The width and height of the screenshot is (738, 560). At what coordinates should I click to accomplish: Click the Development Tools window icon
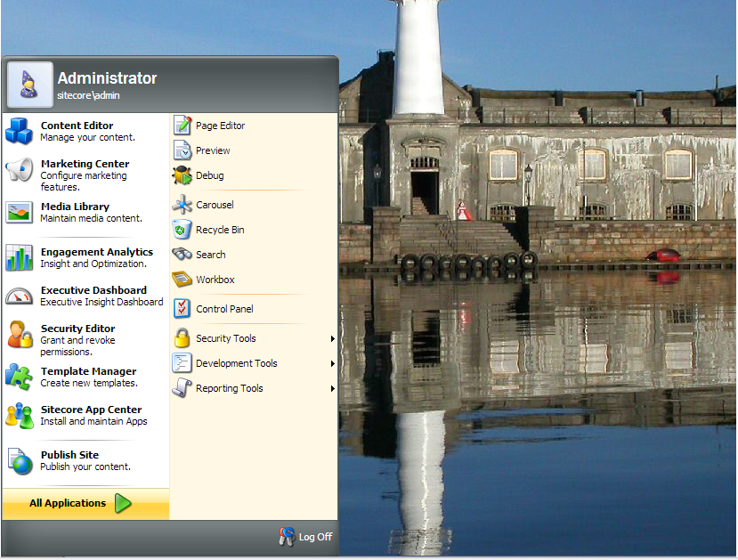(x=182, y=363)
